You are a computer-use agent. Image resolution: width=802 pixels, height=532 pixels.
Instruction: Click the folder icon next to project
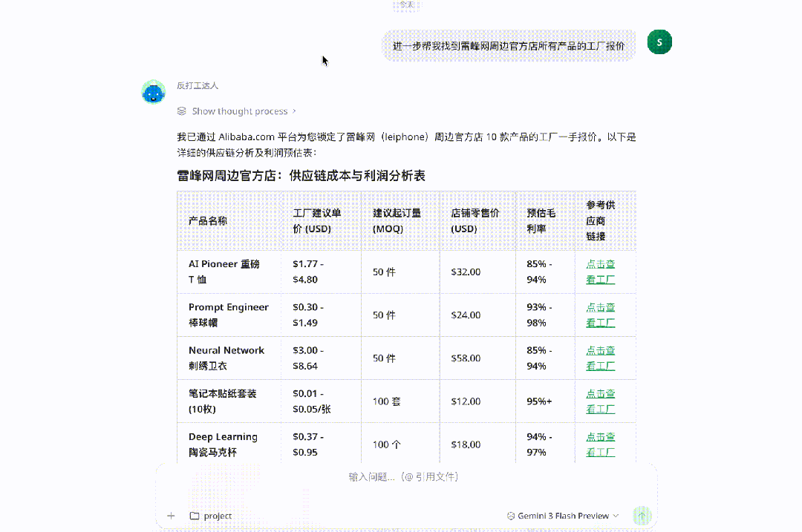195,516
